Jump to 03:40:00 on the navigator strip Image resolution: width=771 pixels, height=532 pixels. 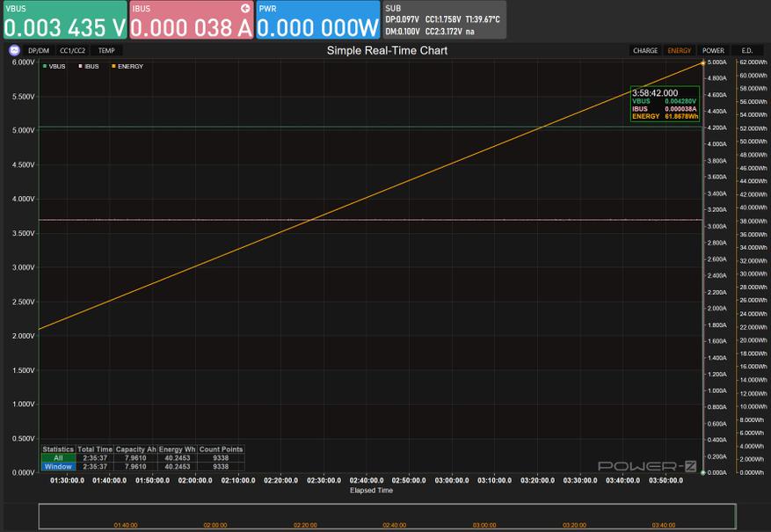(x=664, y=525)
